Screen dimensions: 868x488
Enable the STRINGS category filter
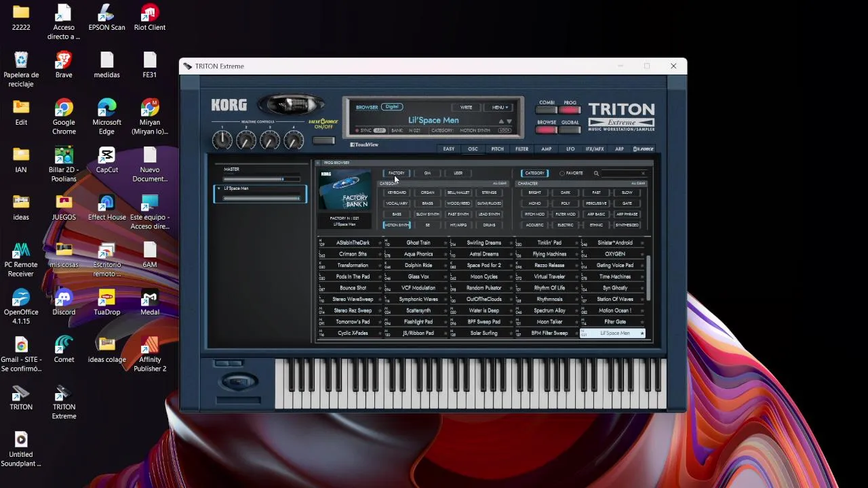[489, 192]
